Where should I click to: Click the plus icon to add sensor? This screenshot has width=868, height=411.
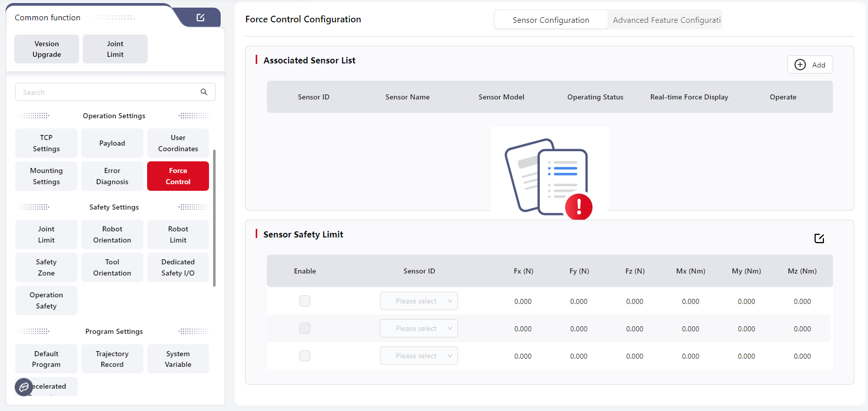pos(800,65)
